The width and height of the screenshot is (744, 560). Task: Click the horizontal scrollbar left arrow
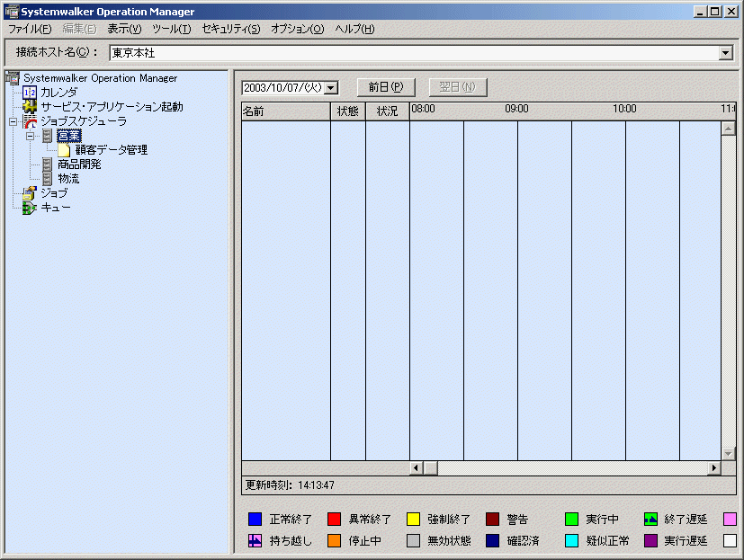(x=417, y=468)
